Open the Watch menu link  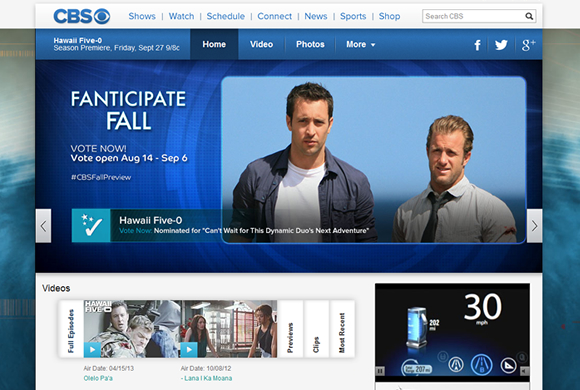(x=181, y=16)
